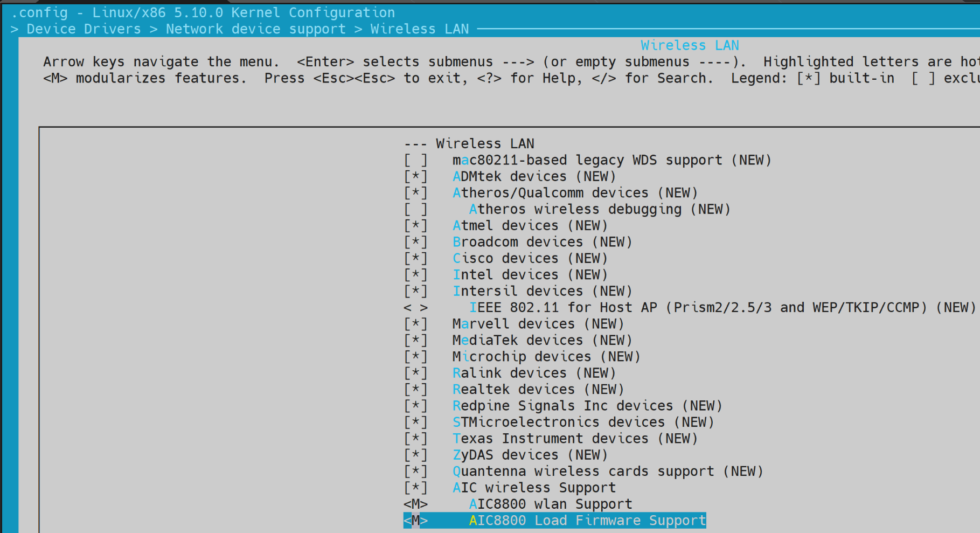The height and width of the screenshot is (533, 980).
Task: Select the ADMtek devices entry
Action: click(x=534, y=176)
